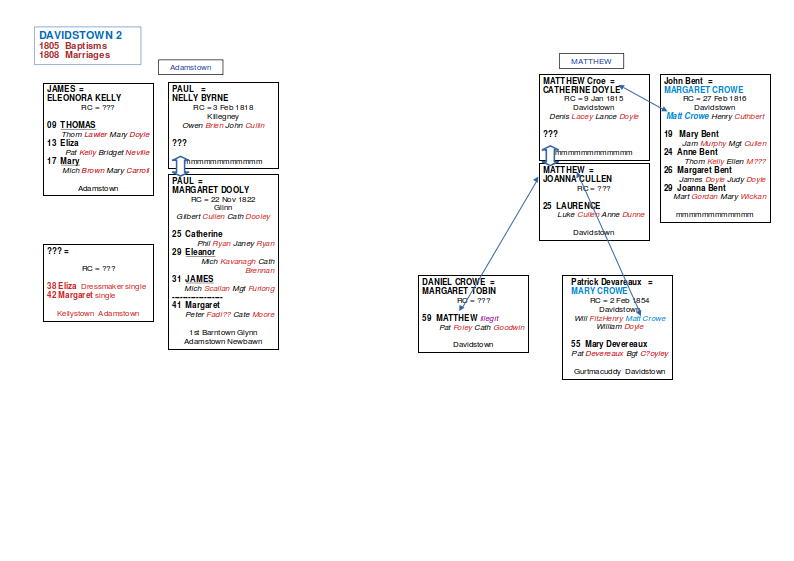The height and width of the screenshot is (561, 794).
Task: Click the double arrow between the MATTHEW boxes
Action: pos(550,155)
